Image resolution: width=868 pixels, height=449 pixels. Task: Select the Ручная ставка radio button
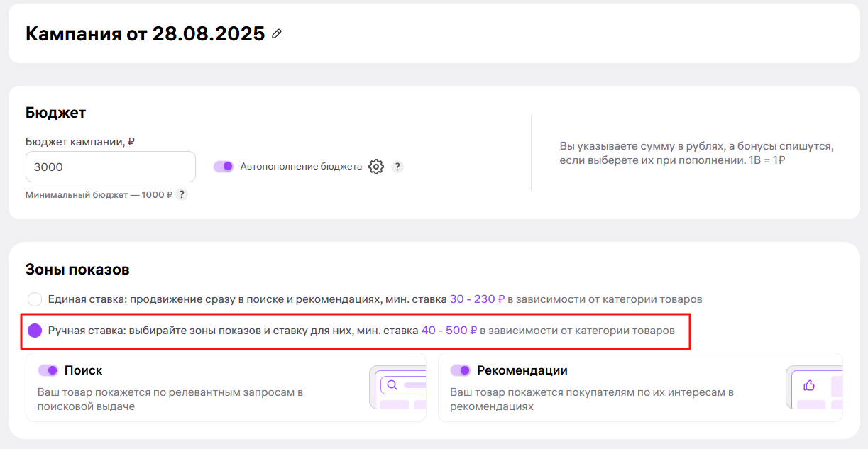(35, 331)
